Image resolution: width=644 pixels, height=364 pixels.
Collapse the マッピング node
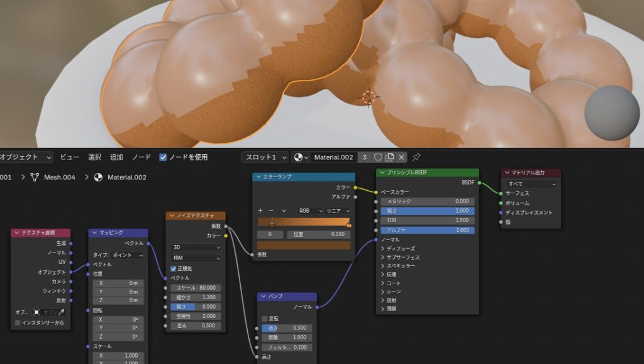94,233
